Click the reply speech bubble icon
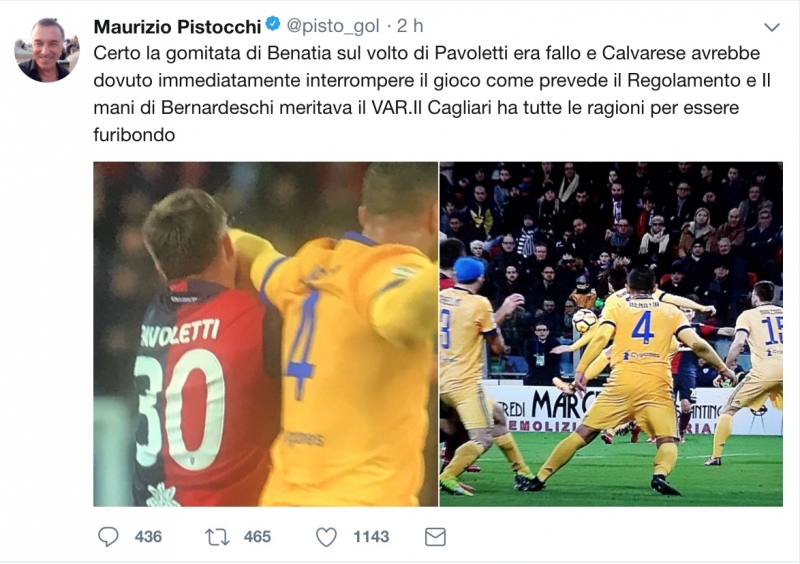The width and height of the screenshot is (800, 564). [108, 537]
